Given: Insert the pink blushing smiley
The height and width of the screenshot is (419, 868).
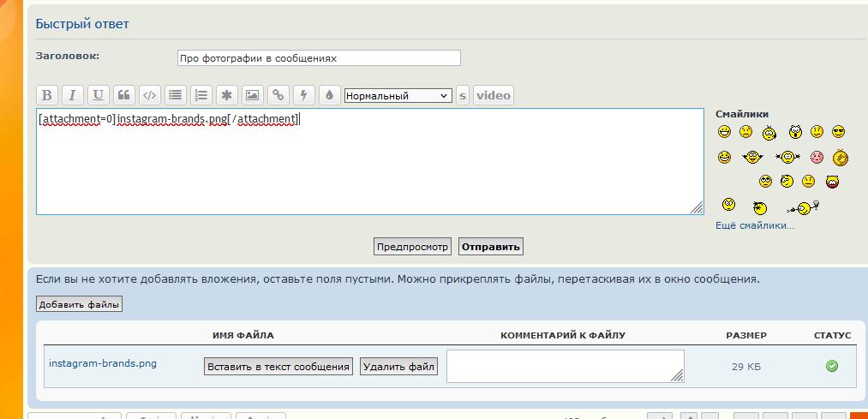Looking at the screenshot, I should (x=817, y=157).
